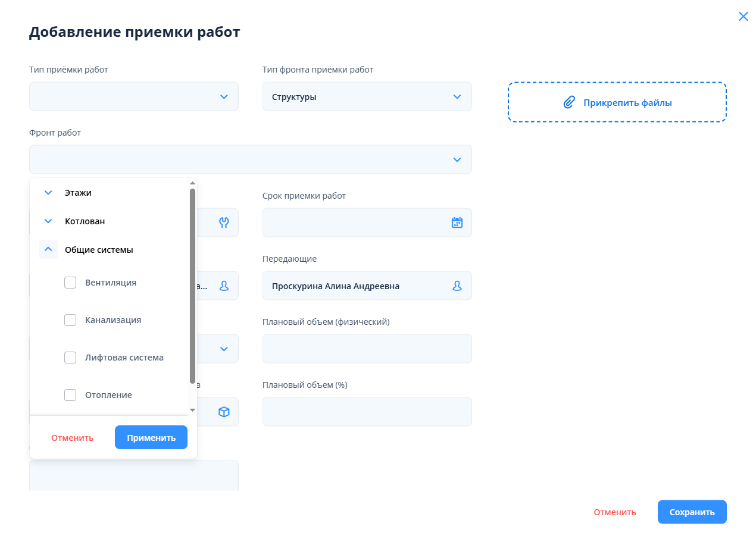The height and width of the screenshot is (536, 756).
Task: Check the Вентиляция checkbox
Action: 70,283
